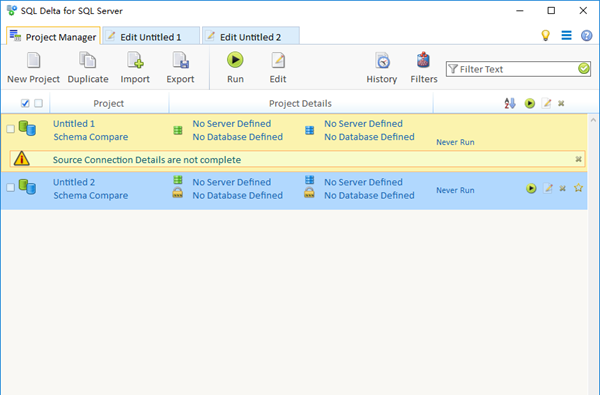Viewport: 600px width, 395px height.
Task: Click the header delete X icon
Action: click(x=561, y=103)
